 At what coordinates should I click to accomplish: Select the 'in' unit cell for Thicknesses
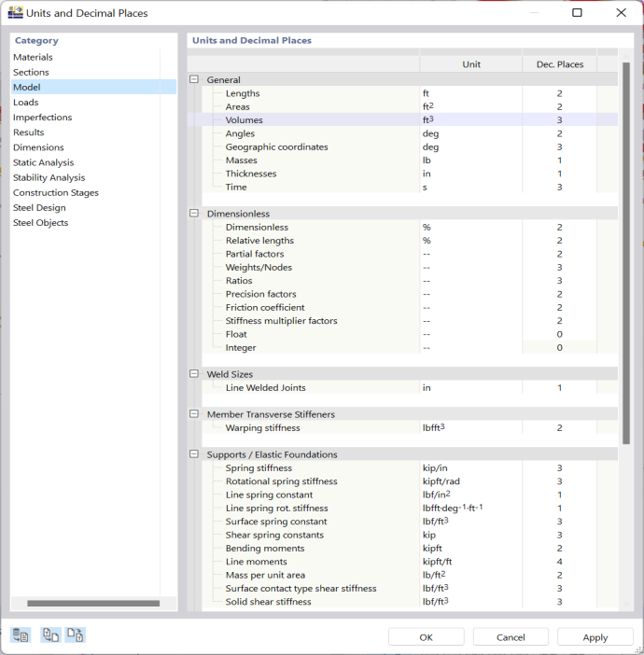point(470,174)
